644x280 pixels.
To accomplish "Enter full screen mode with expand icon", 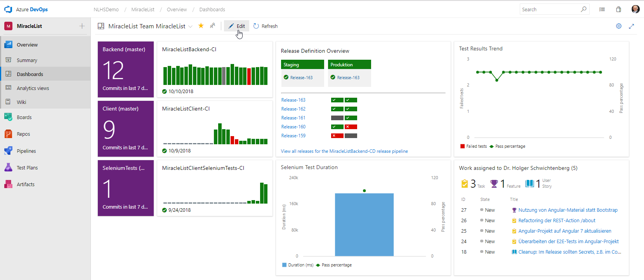I will point(632,26).
